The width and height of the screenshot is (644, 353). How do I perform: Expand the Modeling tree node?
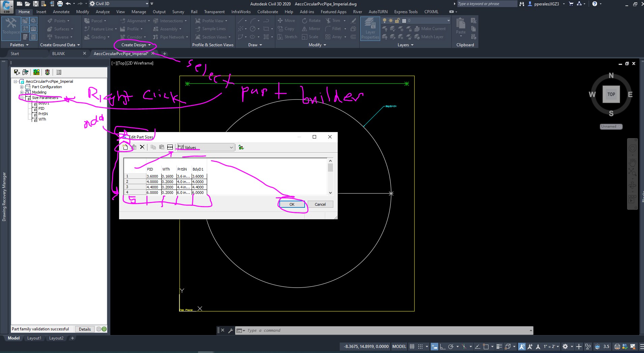click(22, 92)
